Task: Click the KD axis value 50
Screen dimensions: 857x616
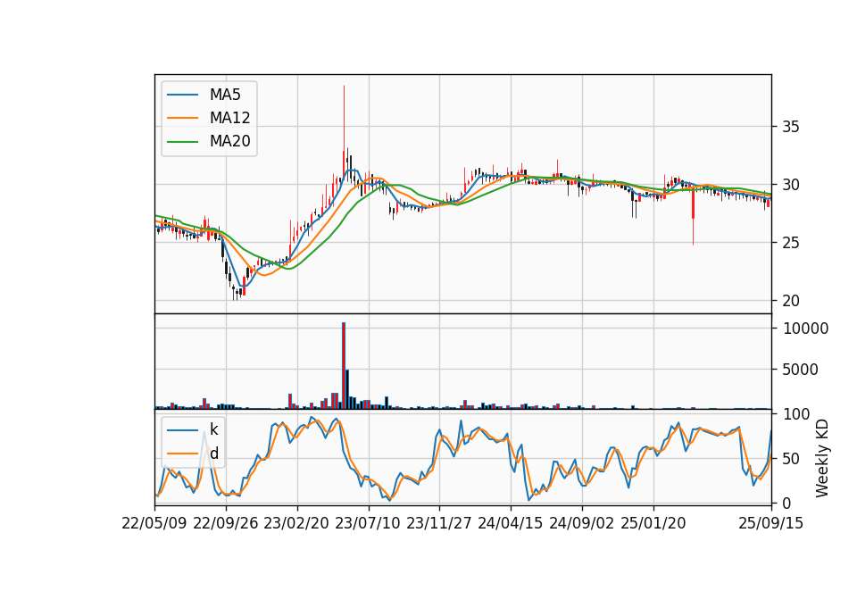Action: (791, 459)
